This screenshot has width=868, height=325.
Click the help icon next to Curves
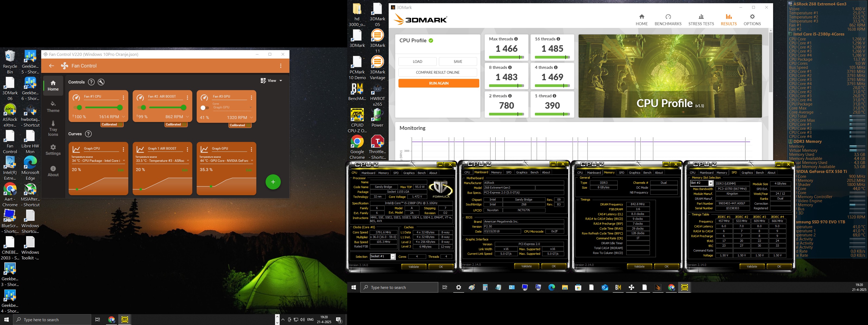coord(88,134)
